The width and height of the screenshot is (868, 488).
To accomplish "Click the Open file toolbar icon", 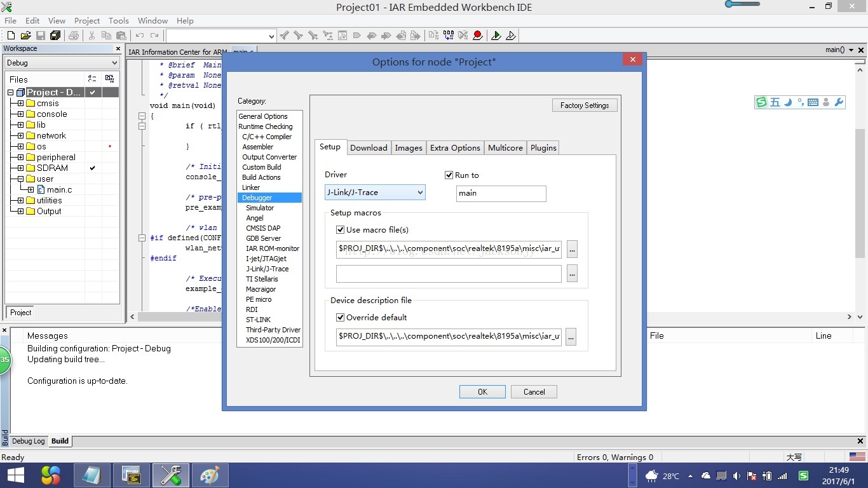I will point(26,36).
